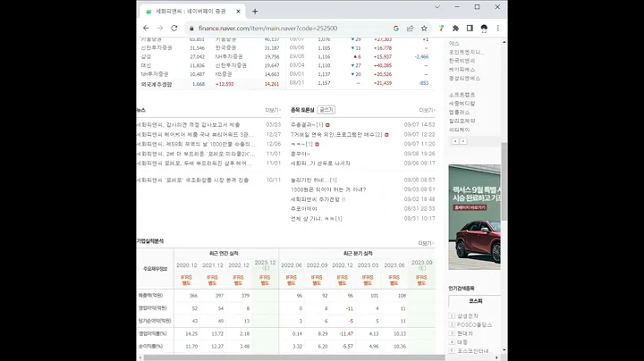The width and height of the screenshot is (644, 361).
Task: Click the 영업이익률(%) row header
Action: pos(152,333)
